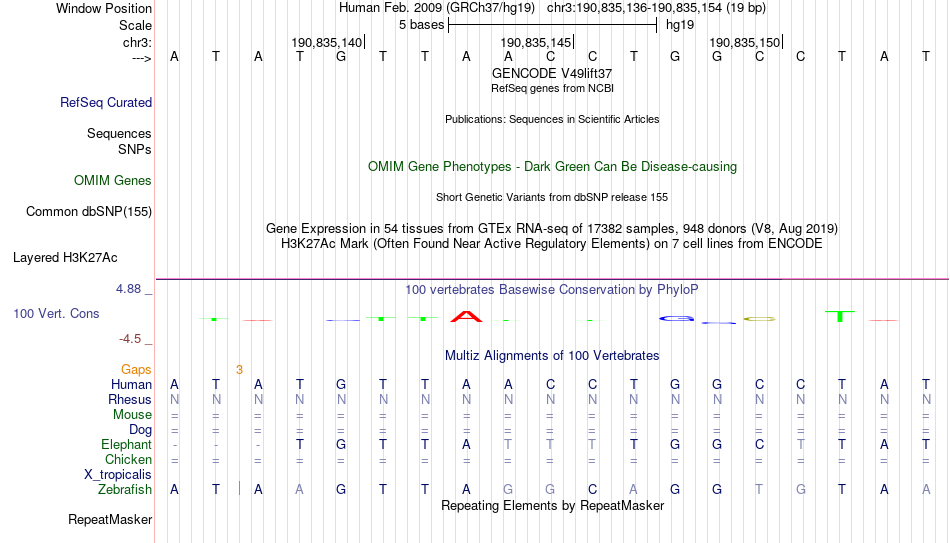Click the H3K27Ac Mark ENCODE title
This screenshot has width=950, height=543.
552,244
